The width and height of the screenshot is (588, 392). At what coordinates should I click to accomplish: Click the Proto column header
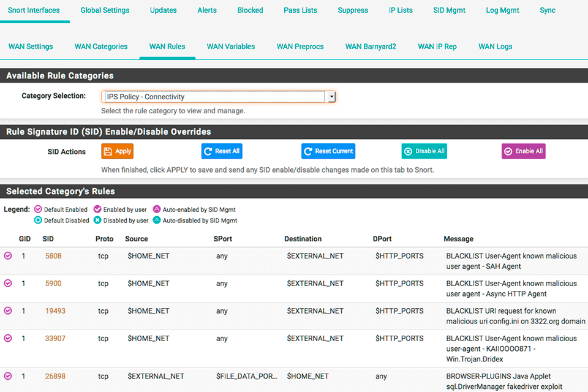(104, 239)
